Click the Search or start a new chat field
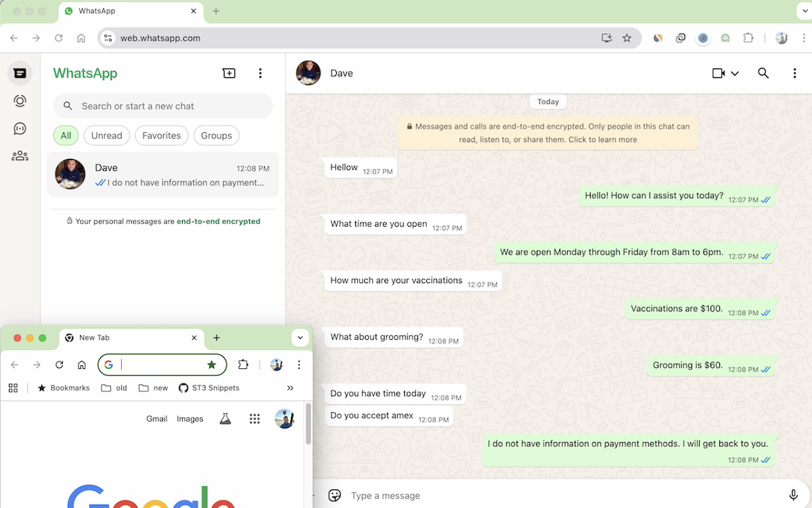Screen dimensions: 812x508 click(x=163, y=106)
